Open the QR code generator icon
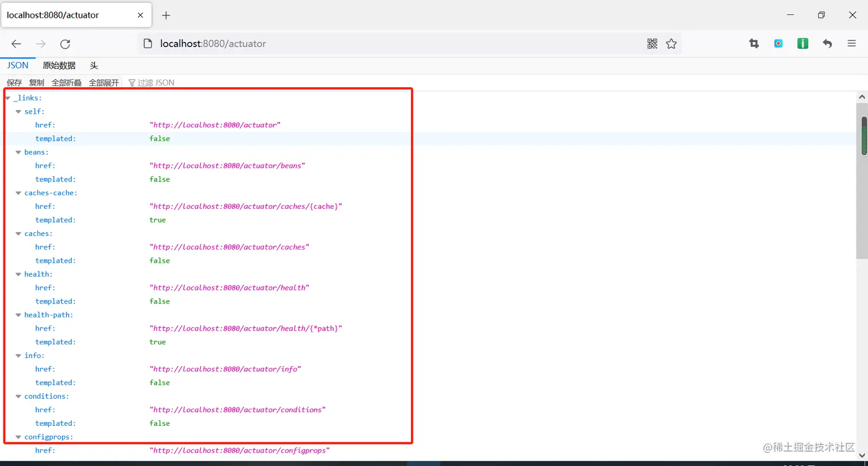The height and width of the screenshot is (466, 868). (652, 44)
